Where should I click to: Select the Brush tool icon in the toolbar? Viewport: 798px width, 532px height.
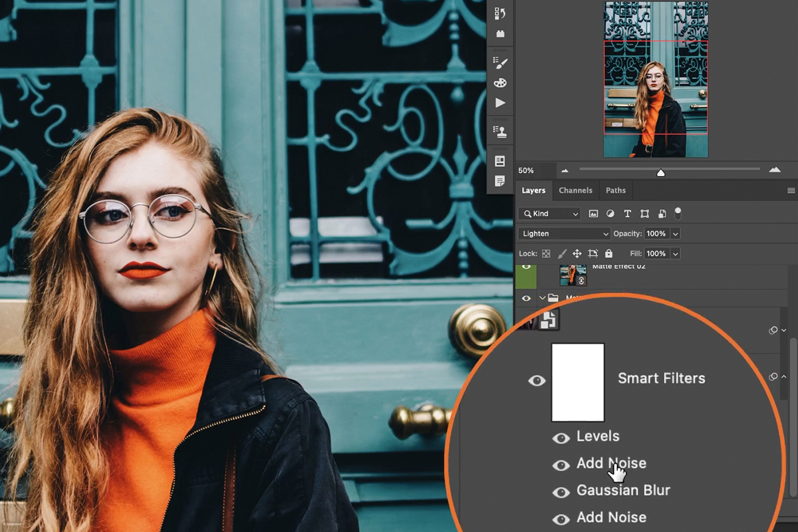(x=500, y=62)
